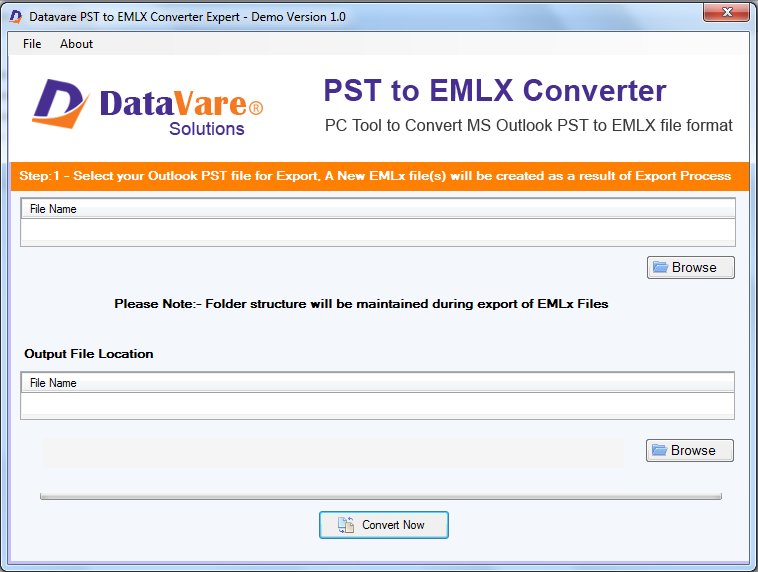758x572 pixels.
Task: Click the conversion progress bar
Action: [380, 495]
